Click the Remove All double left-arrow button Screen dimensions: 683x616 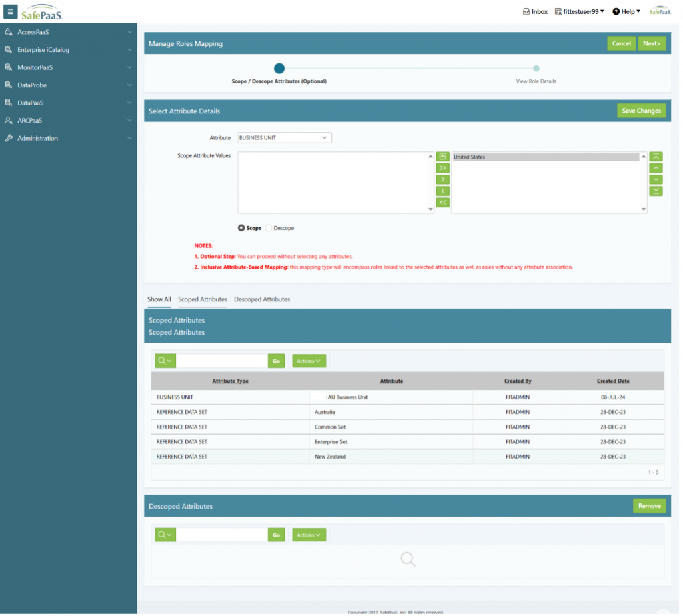(442, 202)
